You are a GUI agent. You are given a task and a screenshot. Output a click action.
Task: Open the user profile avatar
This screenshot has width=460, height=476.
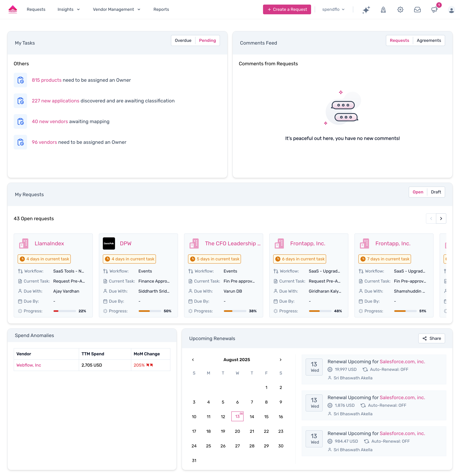[451, 10]
